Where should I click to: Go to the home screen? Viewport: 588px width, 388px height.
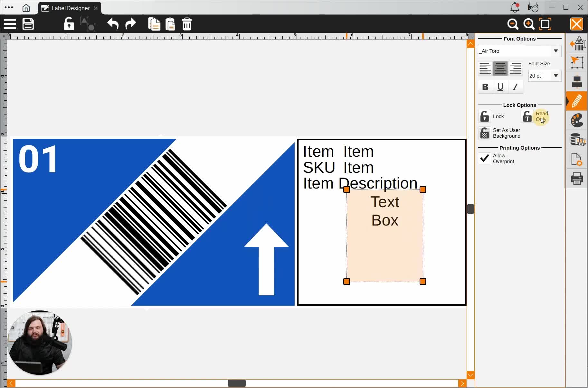pyautogui.click(x=26, y=8)
